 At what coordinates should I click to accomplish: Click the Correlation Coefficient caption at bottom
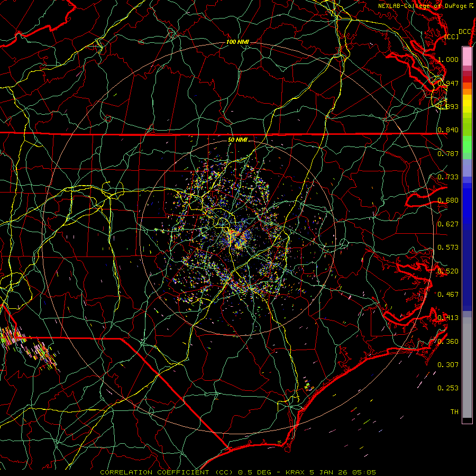[x=238, y=472]
